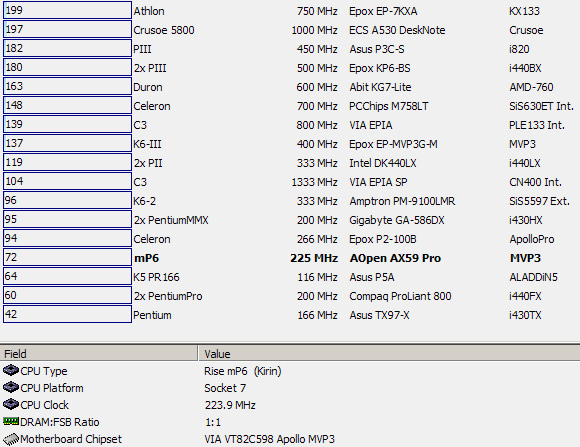Click the ApolloPro chipset text
The image size is (580, 447).
(532, 239)
